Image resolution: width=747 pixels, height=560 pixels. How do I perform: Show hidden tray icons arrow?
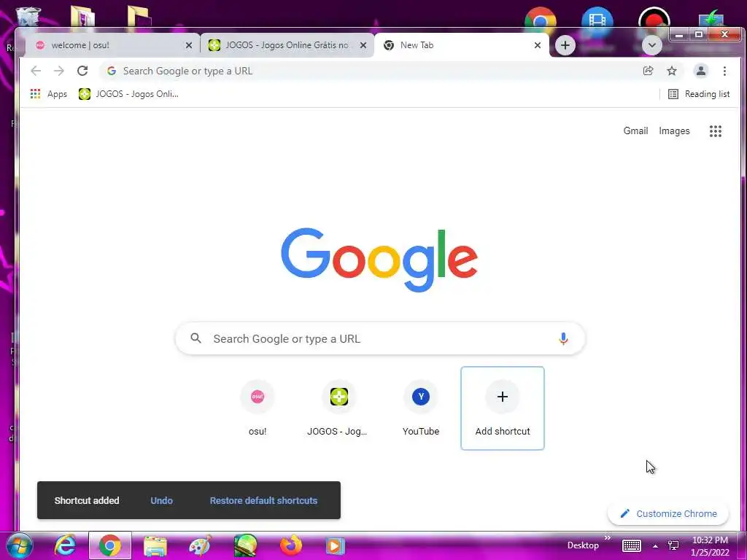pos(655,546)
